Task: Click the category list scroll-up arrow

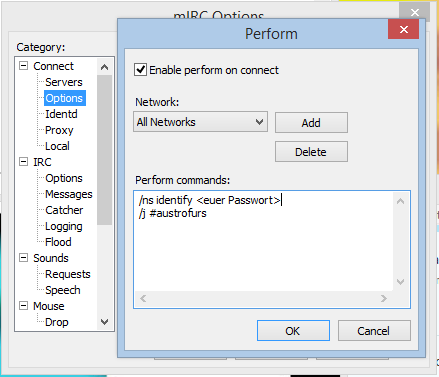Action: pyautogui.click(x=105, y=67)
